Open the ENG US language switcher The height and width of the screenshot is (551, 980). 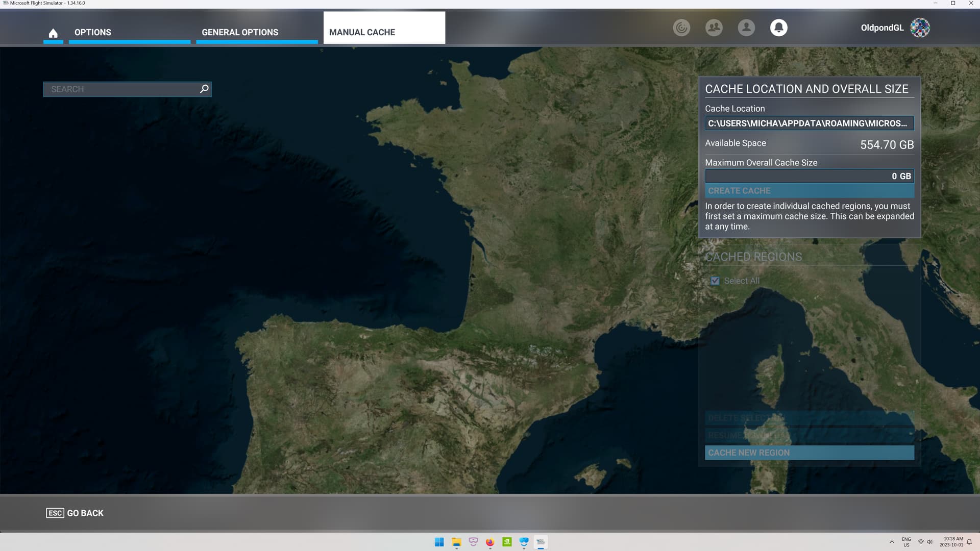(906, 542)
